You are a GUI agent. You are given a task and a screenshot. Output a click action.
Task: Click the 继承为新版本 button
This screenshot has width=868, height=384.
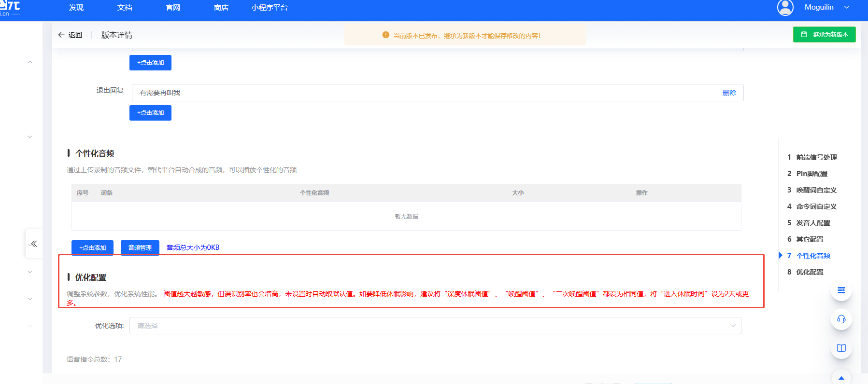coord(824,35)
